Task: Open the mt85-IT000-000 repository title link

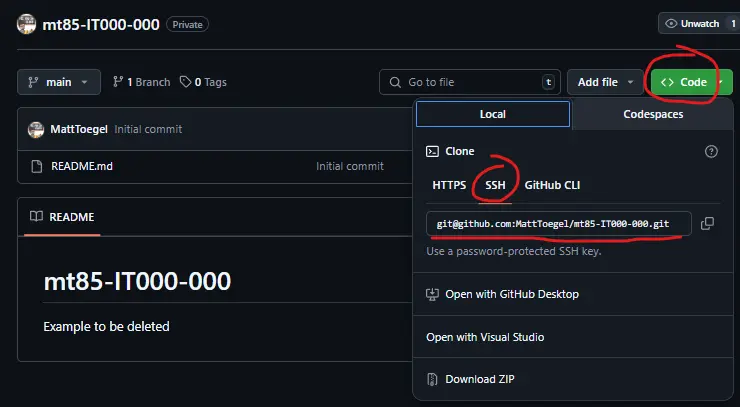Action: click(x=101, y=25)
